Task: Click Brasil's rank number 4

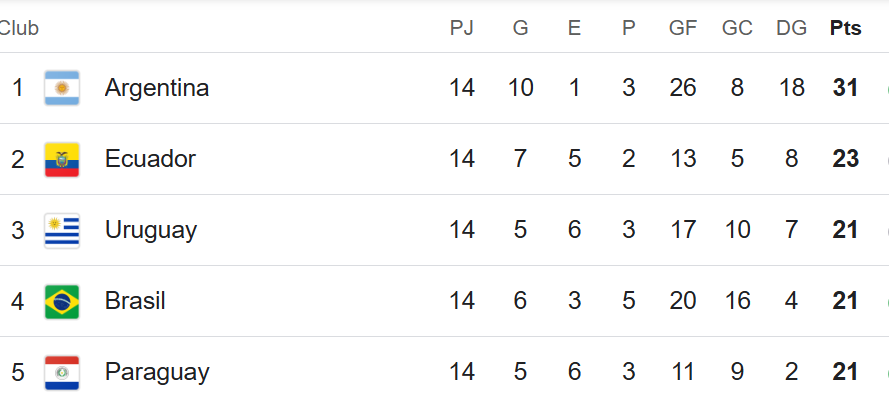Action: point(18,301)
